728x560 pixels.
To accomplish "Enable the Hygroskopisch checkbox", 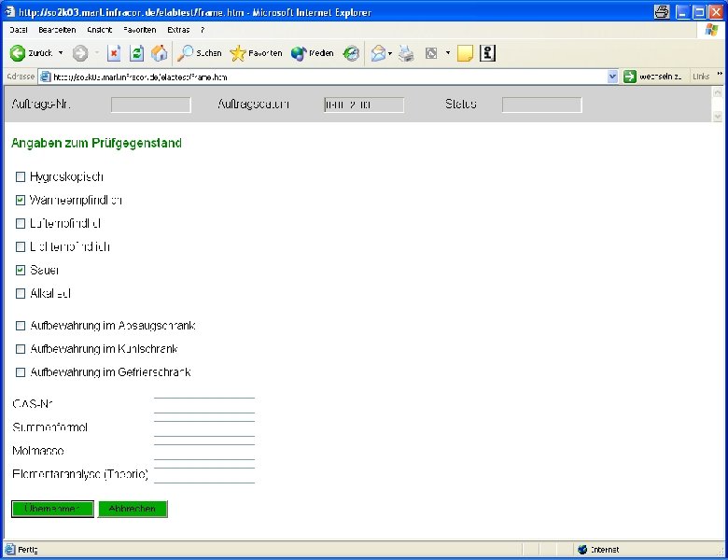I will (21, 177).
